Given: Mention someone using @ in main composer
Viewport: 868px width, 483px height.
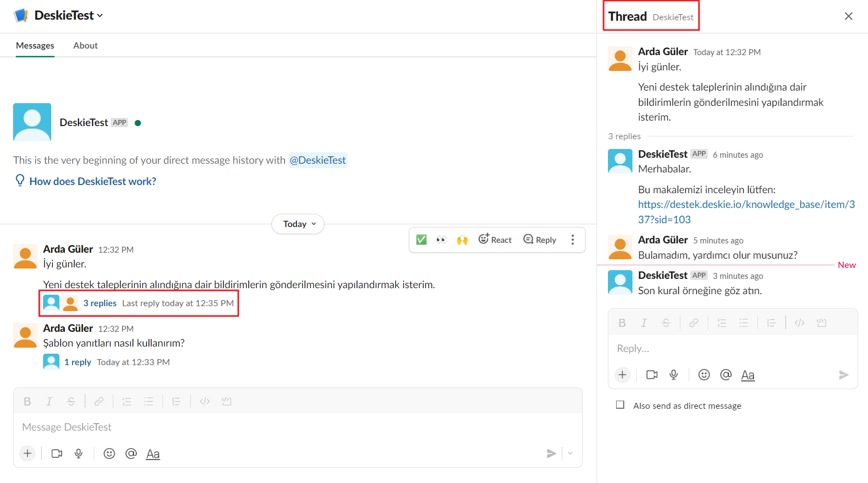Looking at the screenshot, I should (131, 454).
